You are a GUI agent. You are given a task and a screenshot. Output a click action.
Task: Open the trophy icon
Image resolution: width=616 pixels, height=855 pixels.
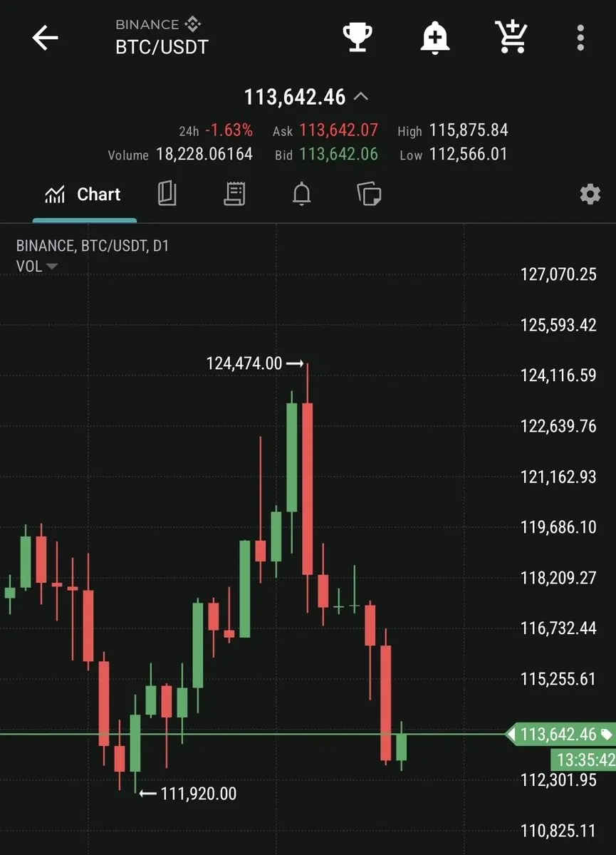click(x=357, y=37)
